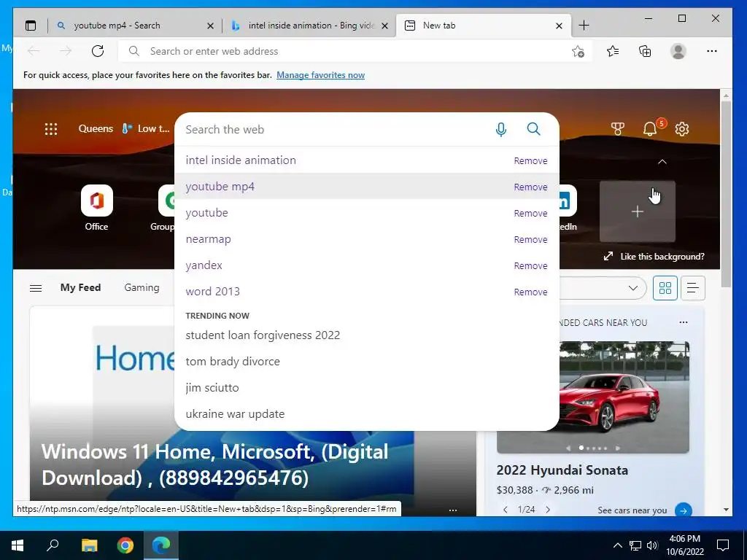The height and width of the screenshot is (560, 747).
Task: Click the page vertical scrollbar thumb
Action: (x=726, y=194)
